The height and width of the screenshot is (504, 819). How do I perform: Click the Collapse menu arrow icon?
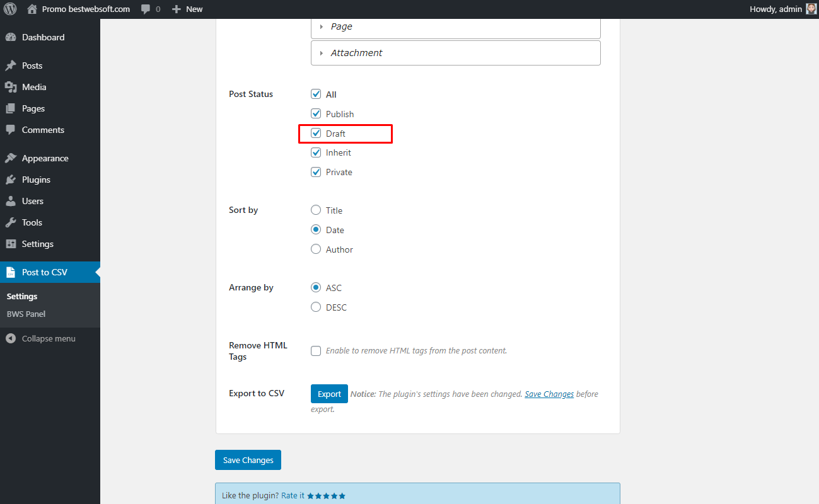(x=11, y=338)
